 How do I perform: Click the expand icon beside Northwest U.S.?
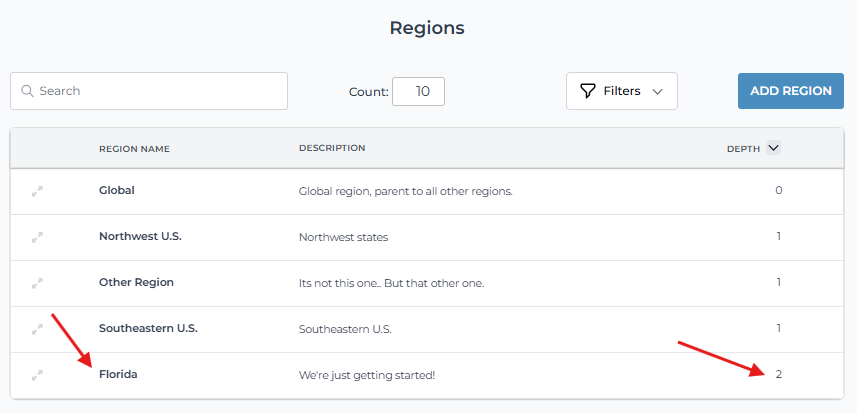click(37, 237)
